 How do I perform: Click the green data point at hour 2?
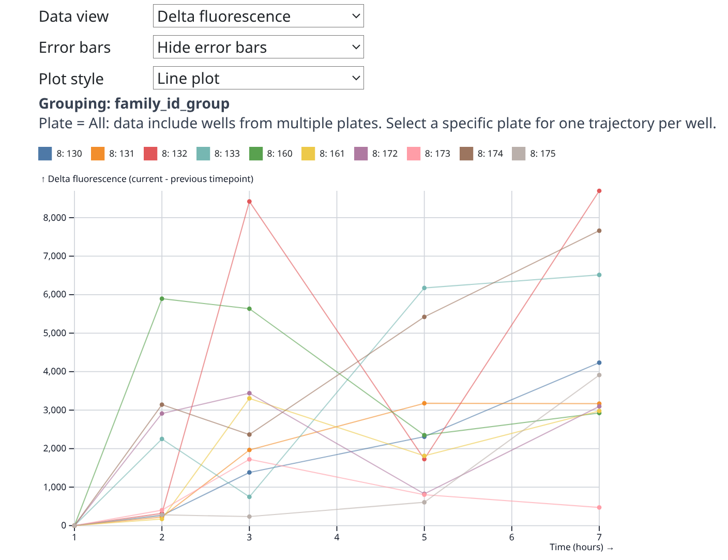(x=162, y=299)
